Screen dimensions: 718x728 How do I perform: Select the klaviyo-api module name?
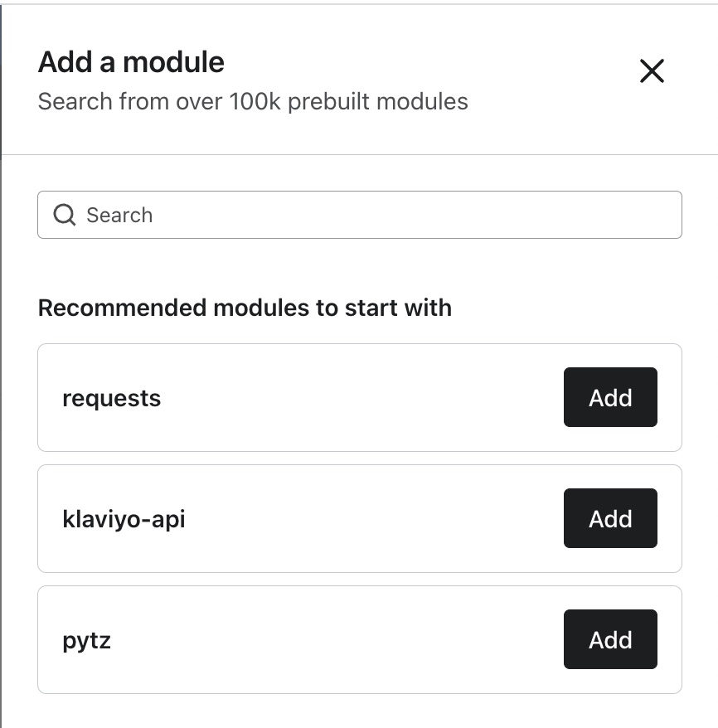pyautogui.click(x=124, y=518)
